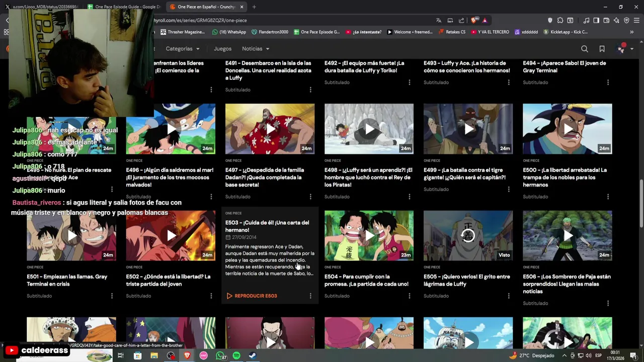Expand the Noticias dropdown
Image resolution: width=644 pixels, height=362 pixels.
(x=256, y=49)
